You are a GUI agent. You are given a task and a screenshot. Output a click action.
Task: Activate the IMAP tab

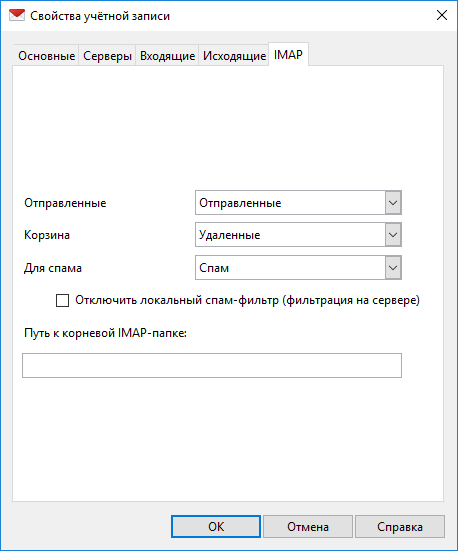click(x=288, y=54)
